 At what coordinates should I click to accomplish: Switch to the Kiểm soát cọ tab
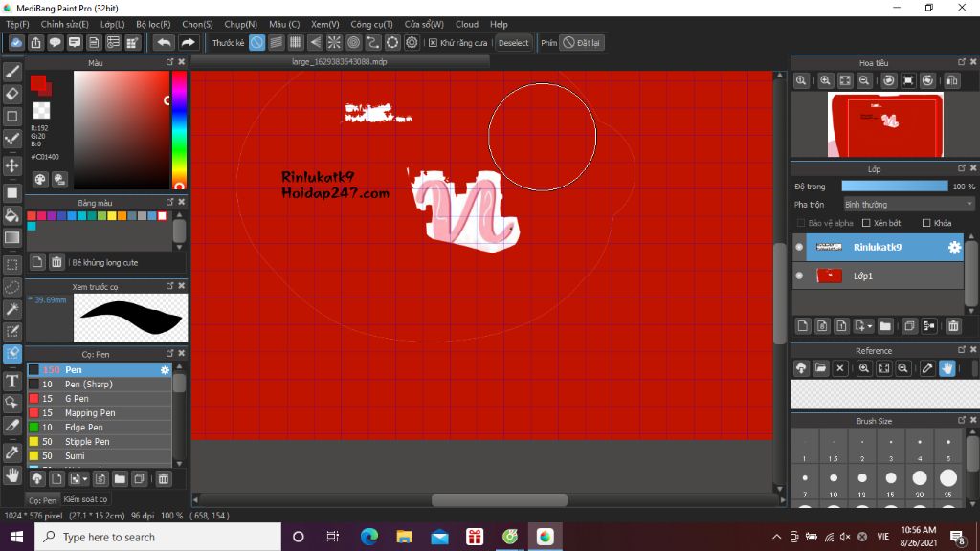coord(85,499)
